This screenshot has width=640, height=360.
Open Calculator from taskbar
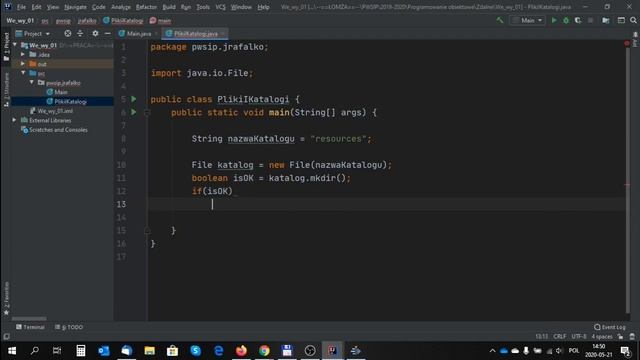point(81,351)
